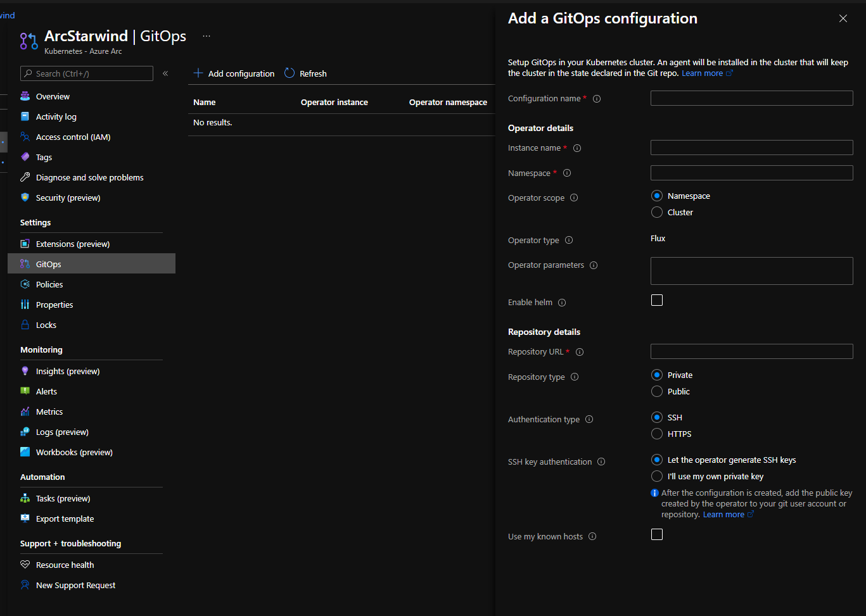
Task: Click the Overview icon in sidebar
Action: tap(25, 96)
